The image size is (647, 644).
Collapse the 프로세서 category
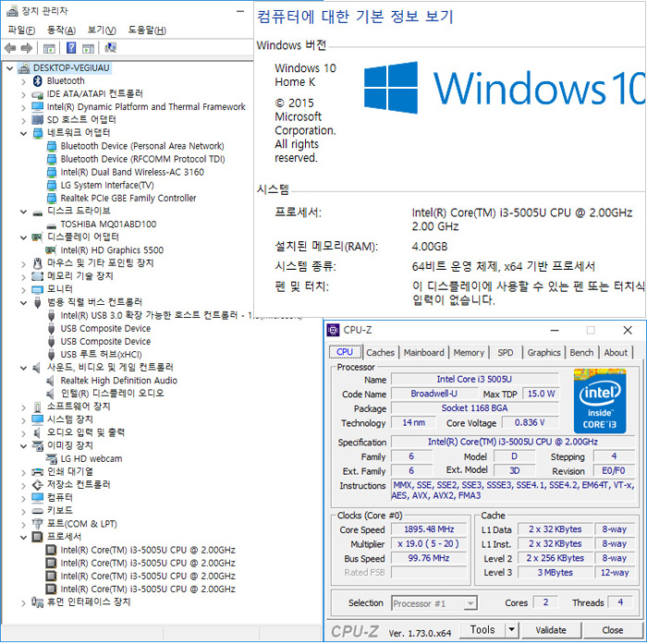click(x=23, y=537)
